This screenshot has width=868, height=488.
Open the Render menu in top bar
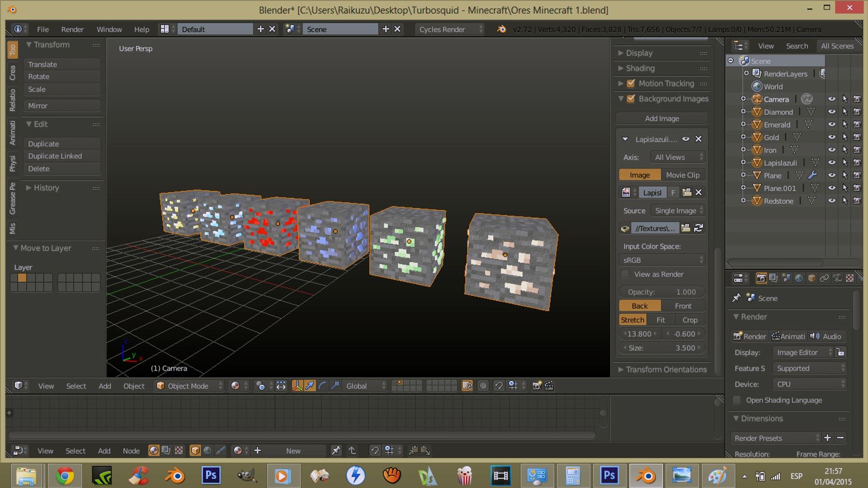72,29
